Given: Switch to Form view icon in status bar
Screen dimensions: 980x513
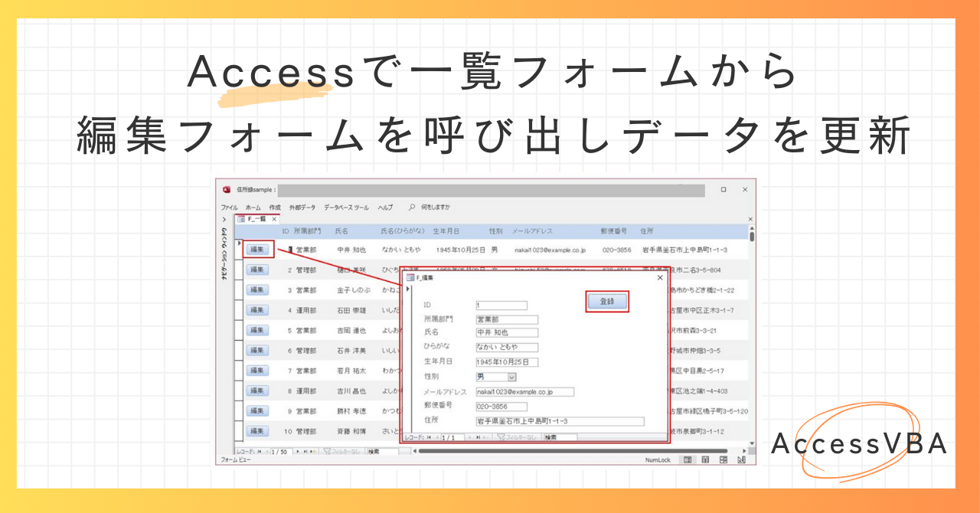Looking at the screenshot, I should (688, 460).
